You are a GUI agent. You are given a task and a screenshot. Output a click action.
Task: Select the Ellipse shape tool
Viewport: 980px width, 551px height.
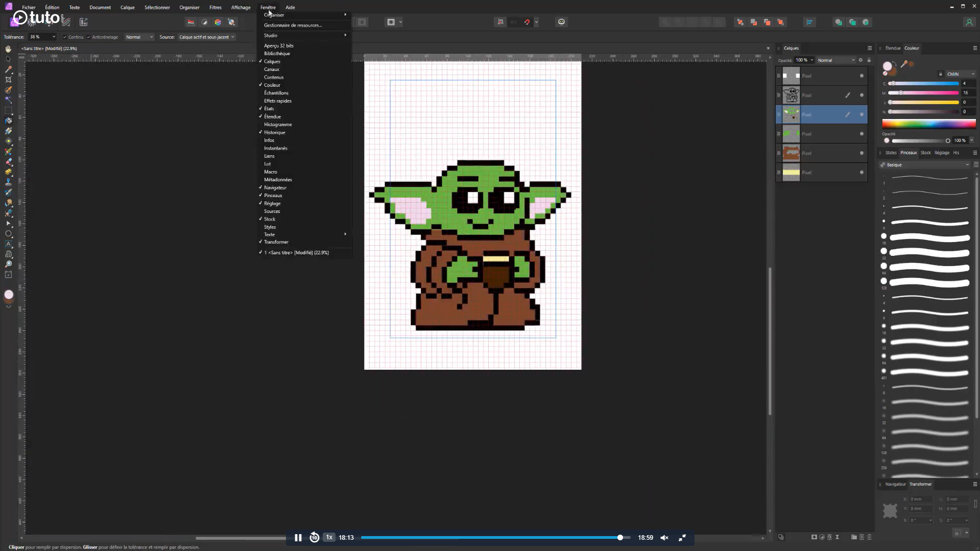pos(8,233)
